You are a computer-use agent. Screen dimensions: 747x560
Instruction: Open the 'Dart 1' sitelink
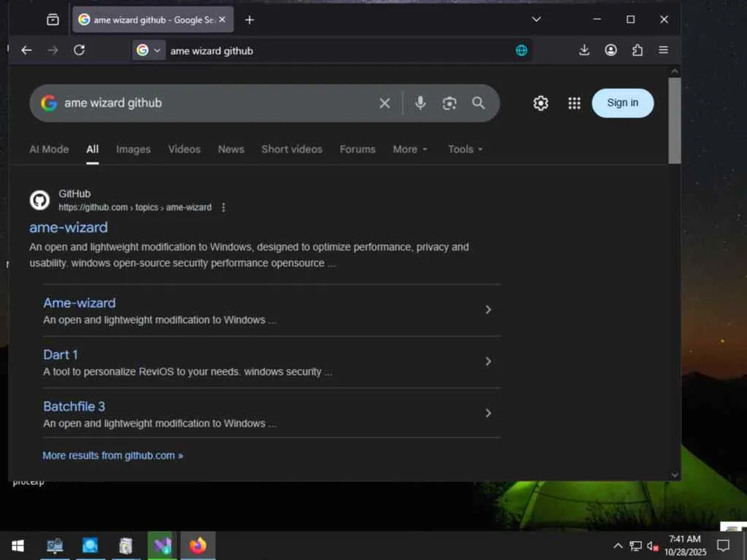pos(61,355)
